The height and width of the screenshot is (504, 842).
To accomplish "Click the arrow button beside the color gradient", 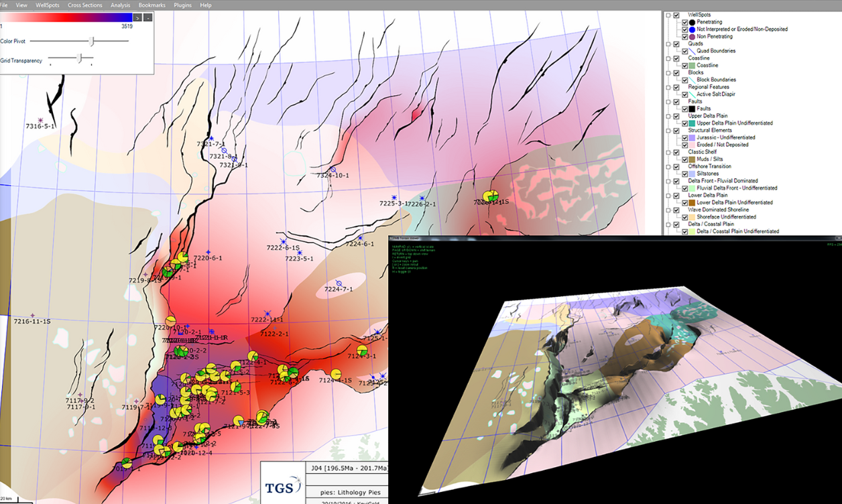I will click(x=137, y=18).
